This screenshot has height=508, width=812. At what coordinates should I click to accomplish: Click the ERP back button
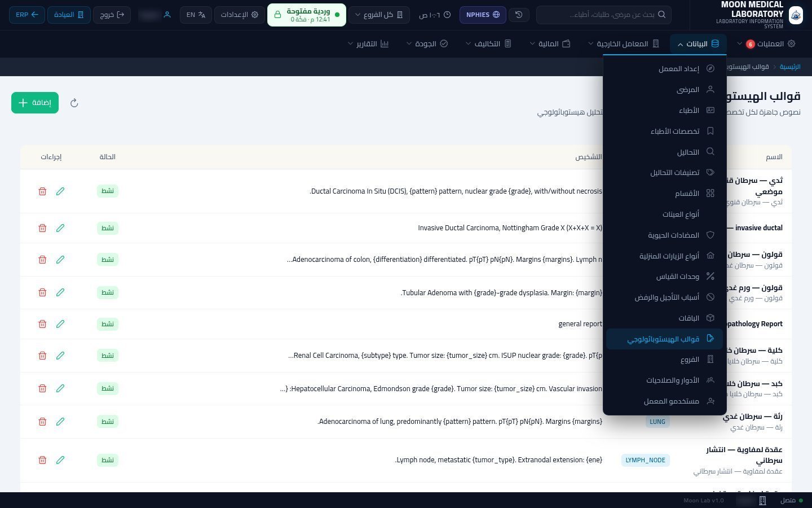27,15
